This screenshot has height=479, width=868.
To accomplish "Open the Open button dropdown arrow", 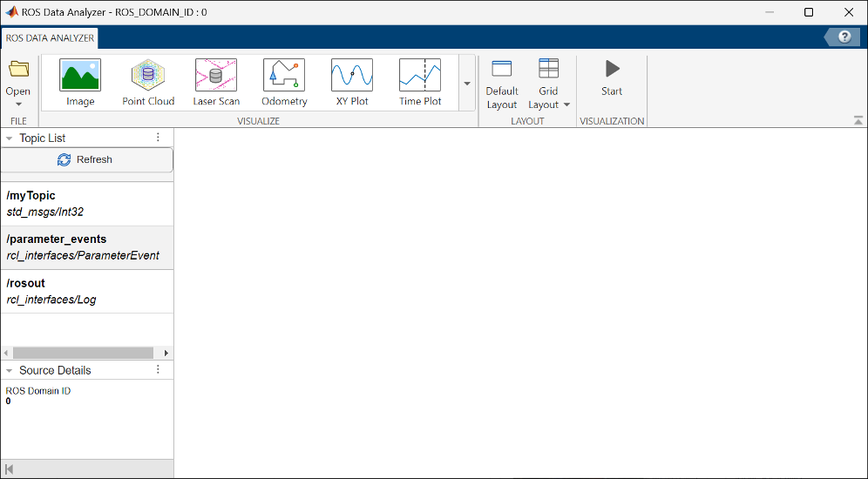I will coord(18,105).
